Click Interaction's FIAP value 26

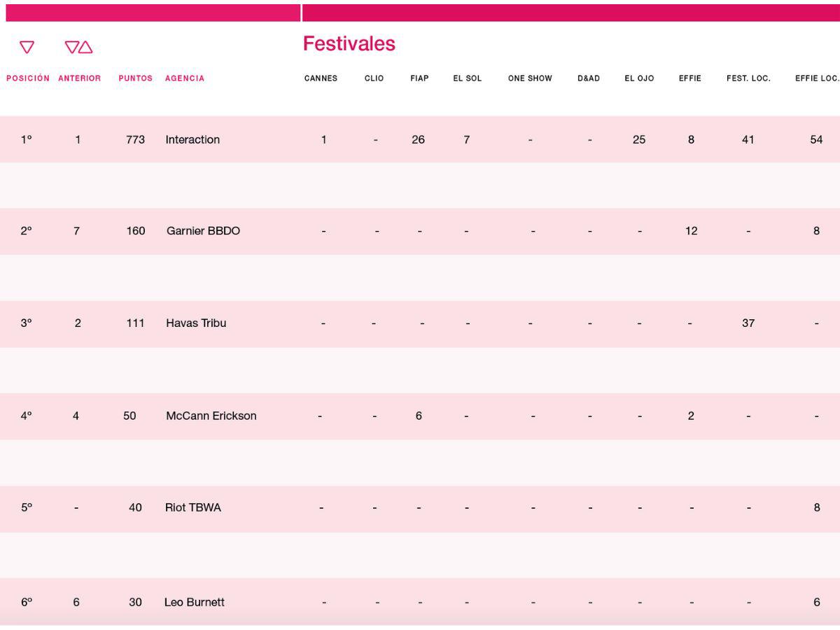click(418, 139)
